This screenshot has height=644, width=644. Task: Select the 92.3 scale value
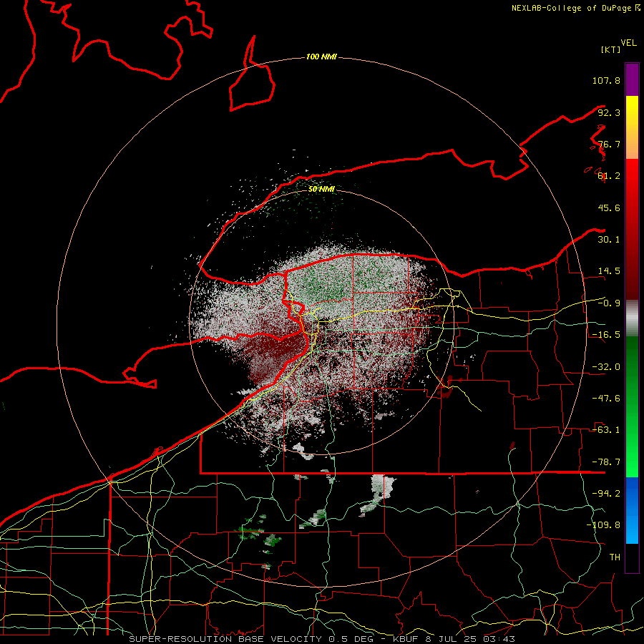pos(609,112)
